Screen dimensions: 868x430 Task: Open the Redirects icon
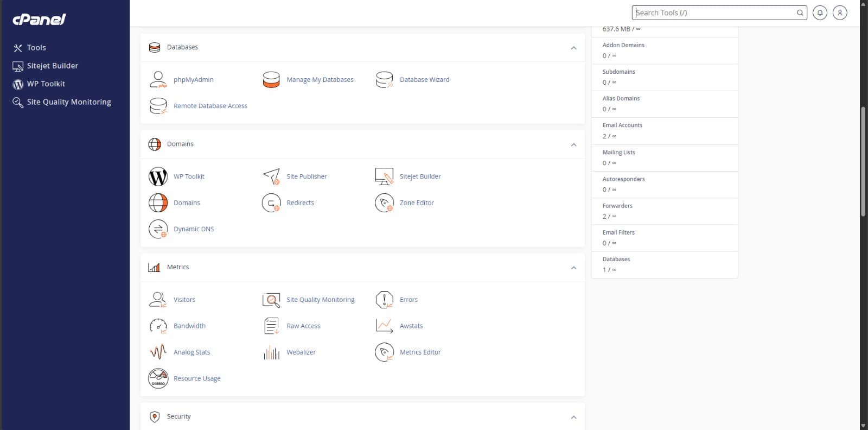[271, 203]
